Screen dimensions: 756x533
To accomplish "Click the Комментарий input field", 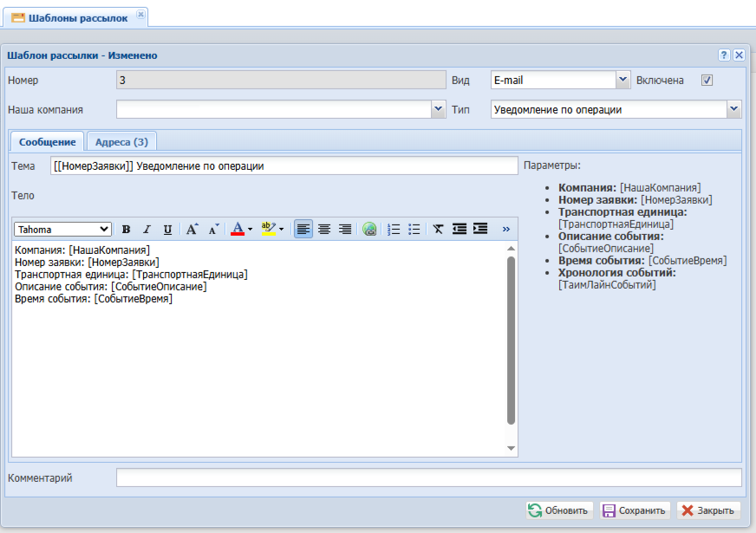I will pos(428,478).
